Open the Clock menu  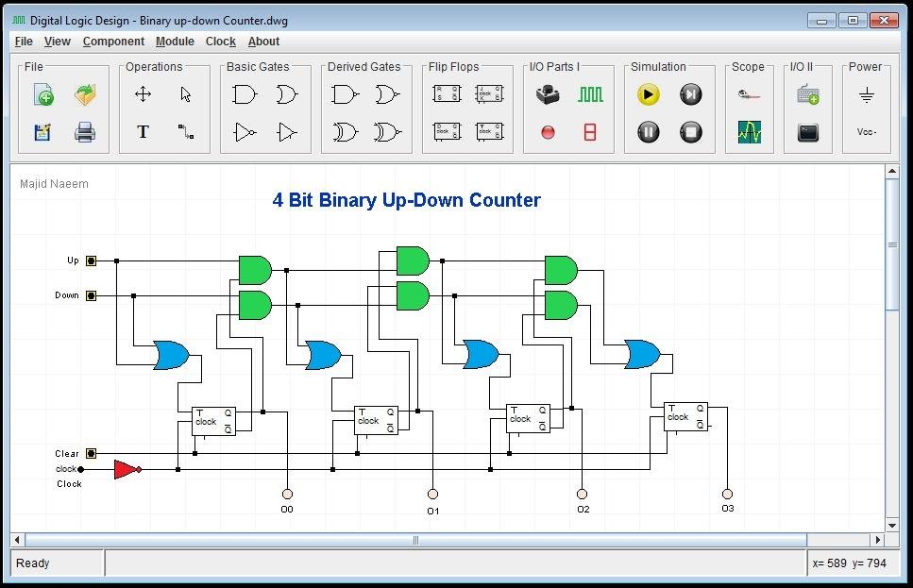(220, 42)
